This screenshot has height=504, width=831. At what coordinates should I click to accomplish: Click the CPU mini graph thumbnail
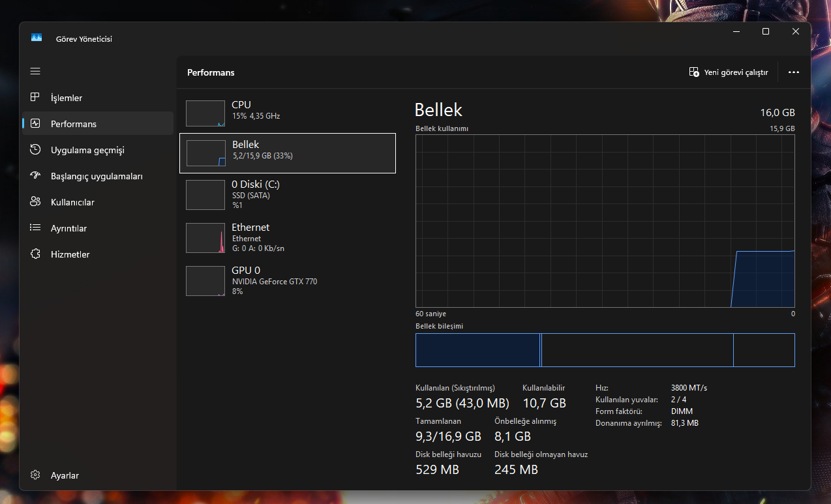click(x=205, y=113)
